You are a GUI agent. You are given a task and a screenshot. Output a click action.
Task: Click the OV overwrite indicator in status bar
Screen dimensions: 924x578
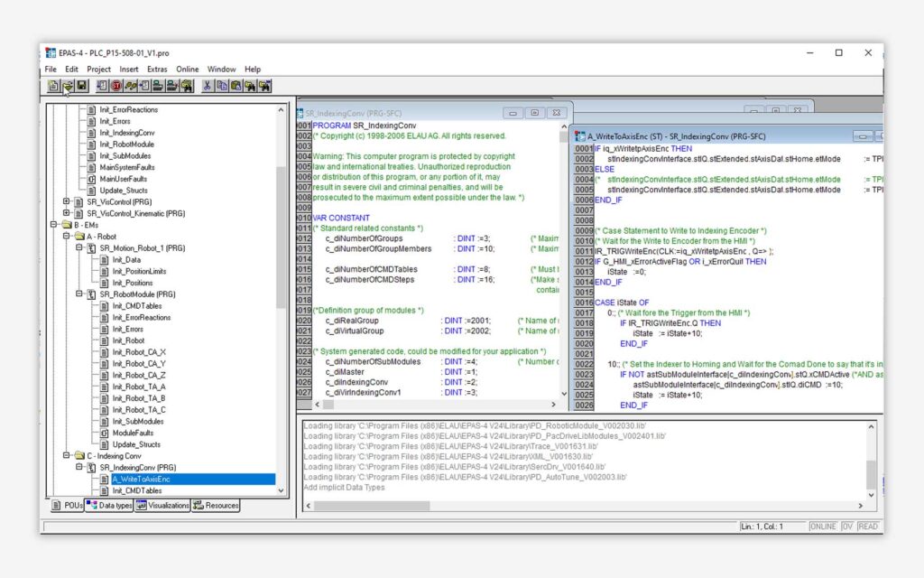pyautogui.click(x=847, y=527)
